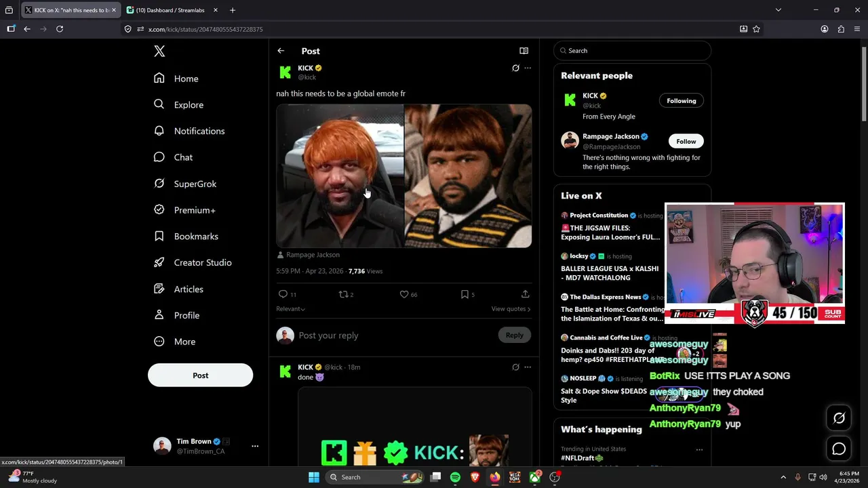
Task: Toggle Following button for KICK
Action: coord(682,101)
